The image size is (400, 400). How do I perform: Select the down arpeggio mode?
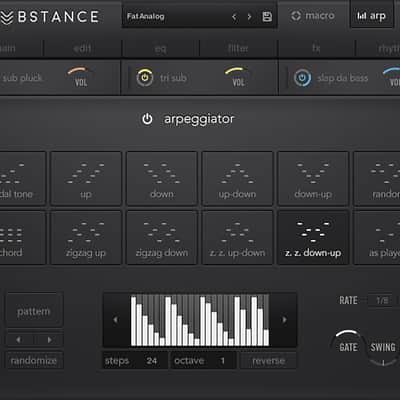pos(162,178)
